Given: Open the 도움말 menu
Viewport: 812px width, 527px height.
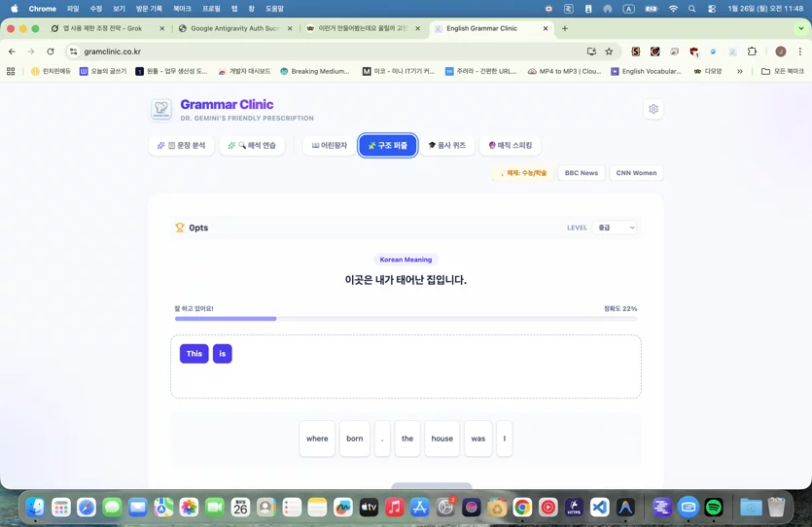Looking at the screenshot, I should [274, 9].
